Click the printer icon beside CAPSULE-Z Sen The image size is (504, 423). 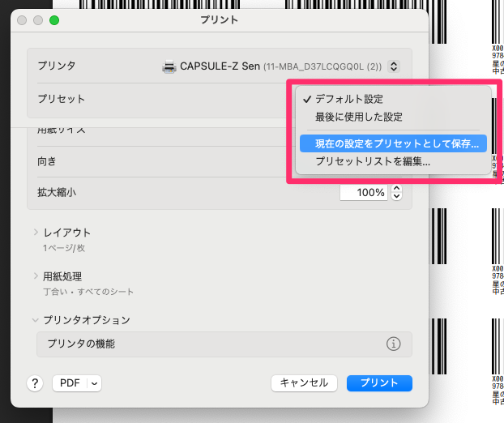tap(169, 66)
